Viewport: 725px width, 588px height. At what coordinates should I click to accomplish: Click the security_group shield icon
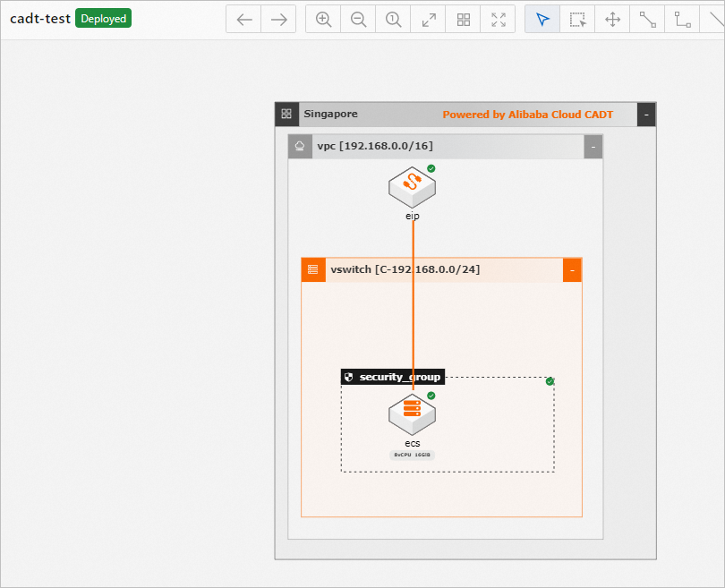349,377
